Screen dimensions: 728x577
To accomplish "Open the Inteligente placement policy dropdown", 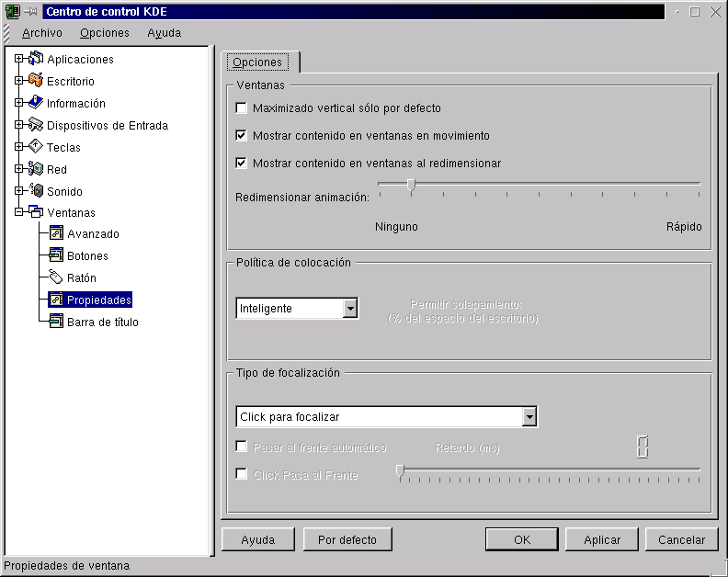I will (349, 309).
